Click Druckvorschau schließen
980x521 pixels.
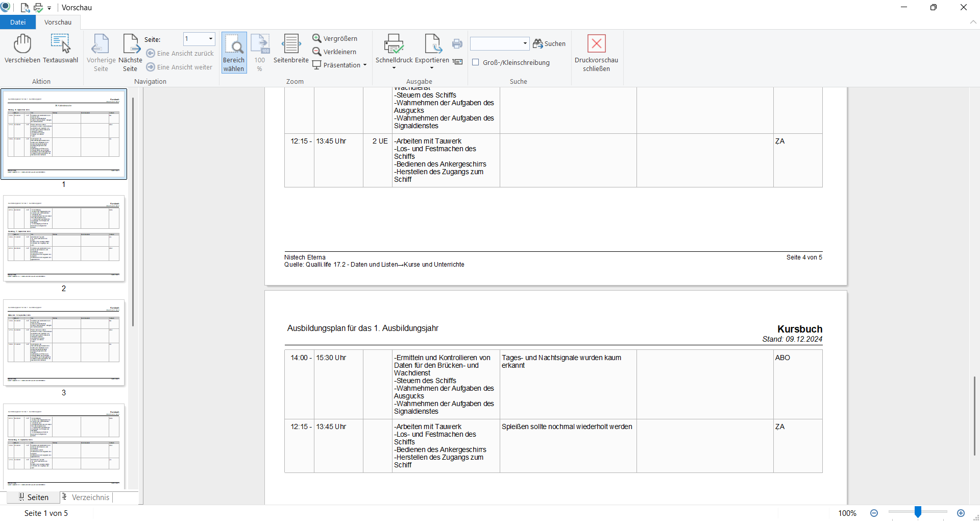[x=596, y=53]
